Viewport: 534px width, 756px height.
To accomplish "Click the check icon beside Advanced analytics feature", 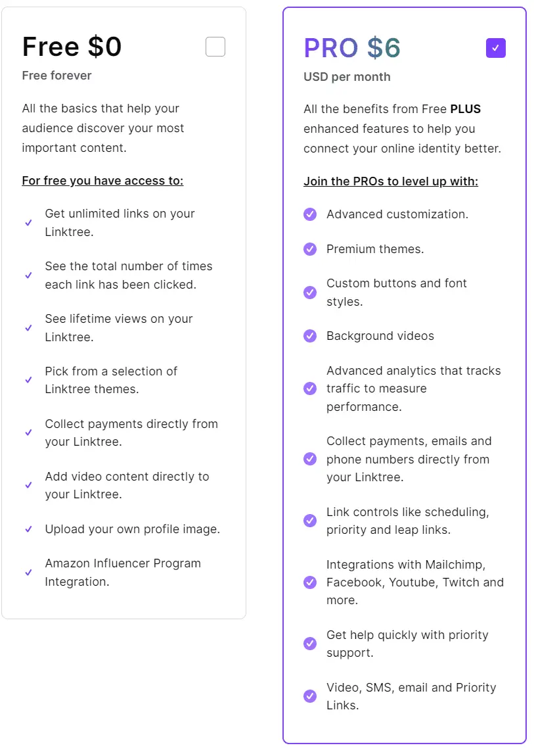I will 310,388.
